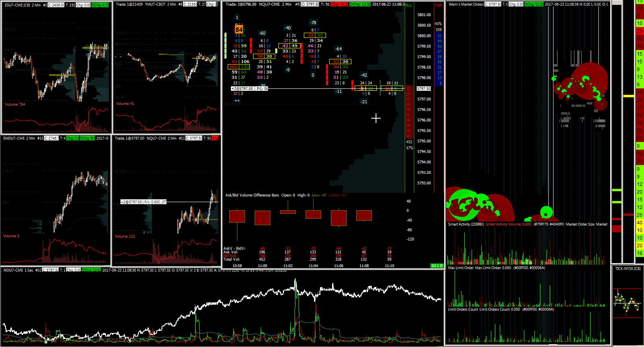Select the TICK-NYSE [CB] chart title
The height and width of the screenshot is (347, 644).
(628, 269)
